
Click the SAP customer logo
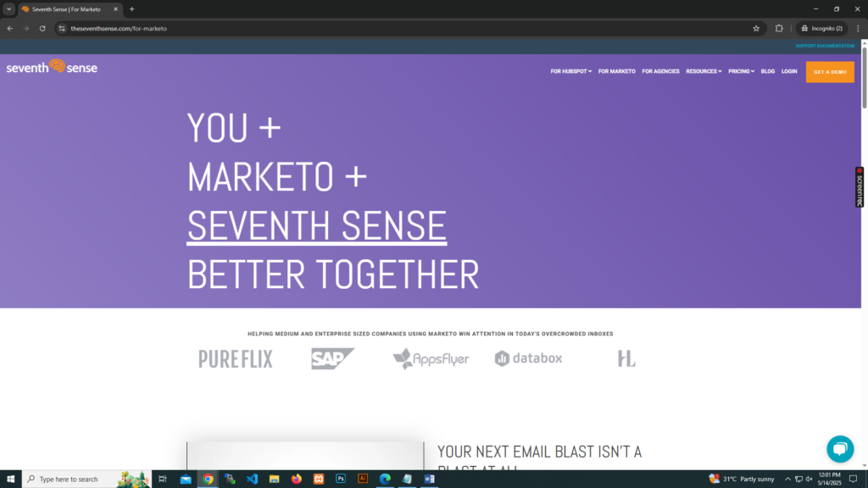point(332,358)
